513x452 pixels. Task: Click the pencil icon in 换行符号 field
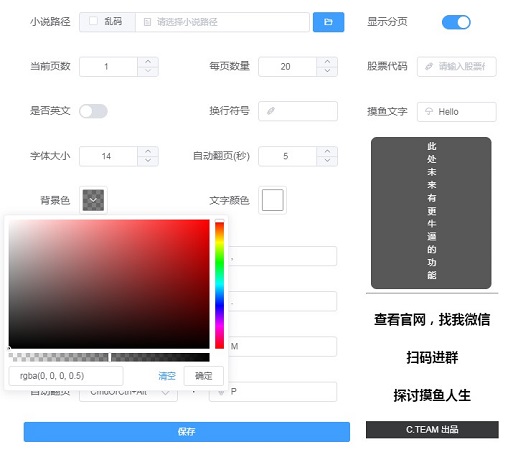coord(271,111)
